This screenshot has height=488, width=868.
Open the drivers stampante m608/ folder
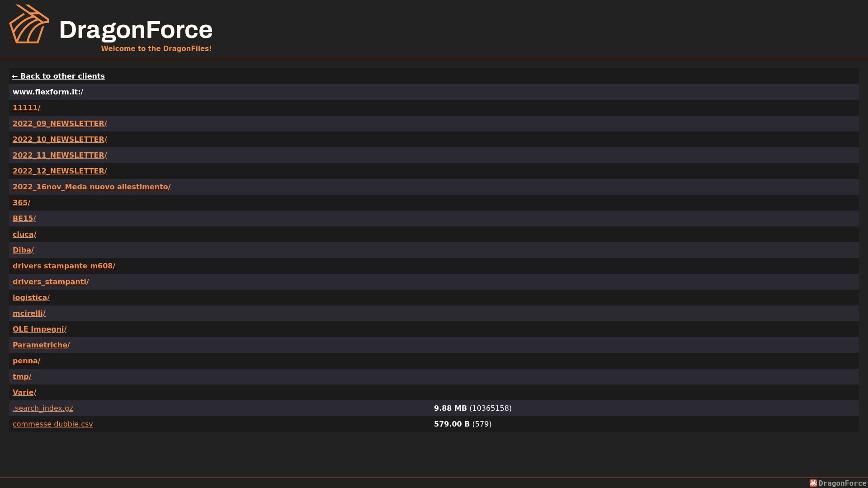64,266
